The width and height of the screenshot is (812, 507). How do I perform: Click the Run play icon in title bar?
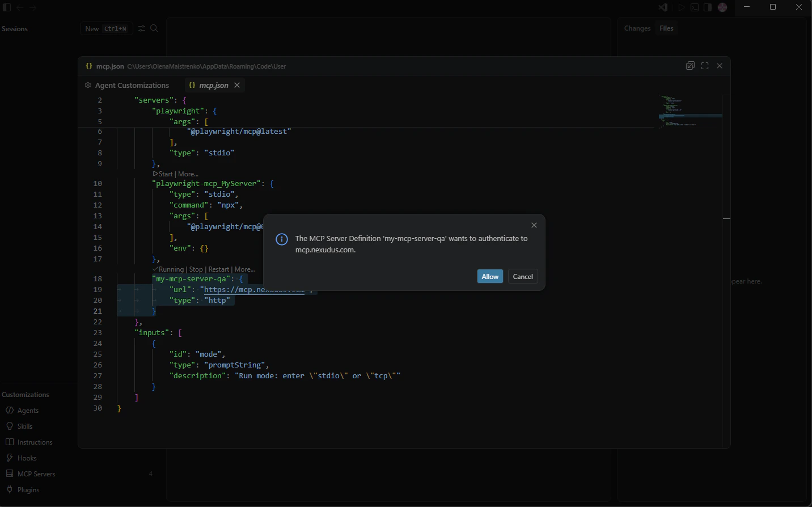point(681,7)
